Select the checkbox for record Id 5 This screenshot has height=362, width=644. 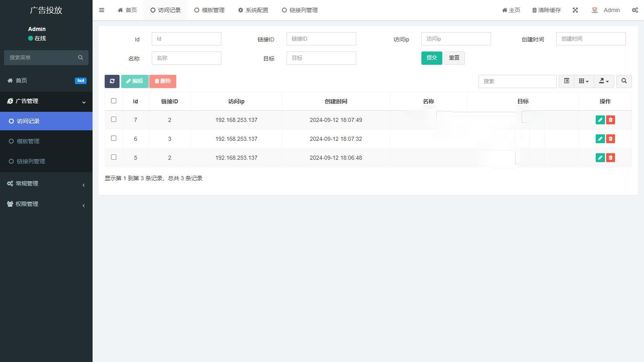tap(114, 157)
